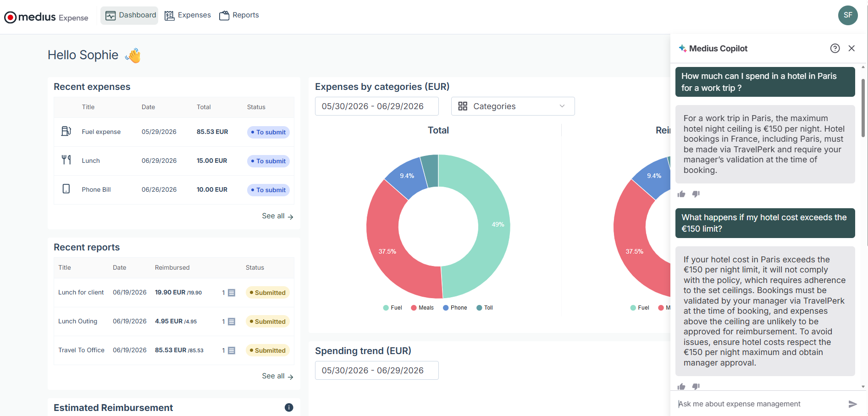Image resolution: width=868 pixels, height=416 pixels.
Task: Open the Lunch for client report
Action: (x=81, y=293)
